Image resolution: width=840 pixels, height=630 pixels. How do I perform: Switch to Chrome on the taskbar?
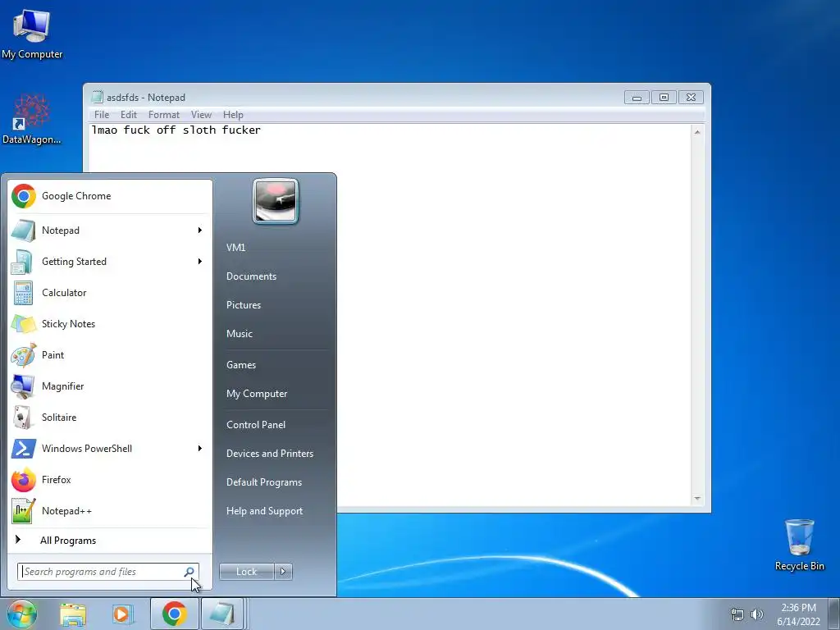(175, 614)
